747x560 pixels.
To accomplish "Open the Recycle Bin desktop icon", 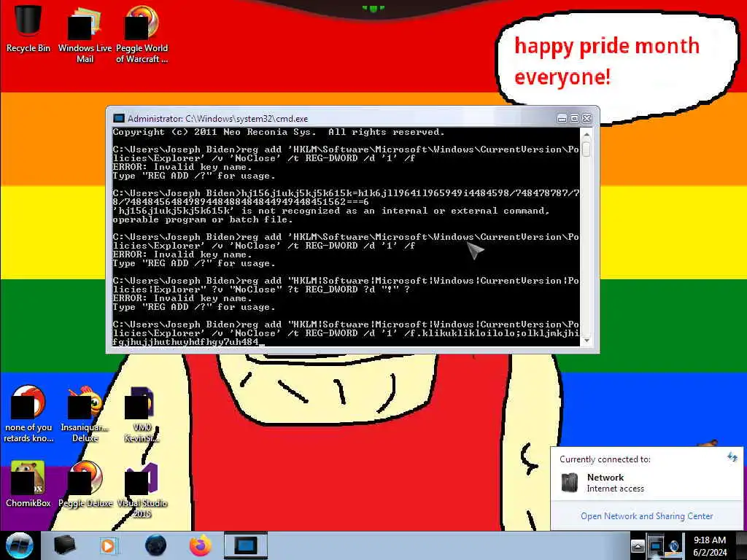I will [28, 28].
